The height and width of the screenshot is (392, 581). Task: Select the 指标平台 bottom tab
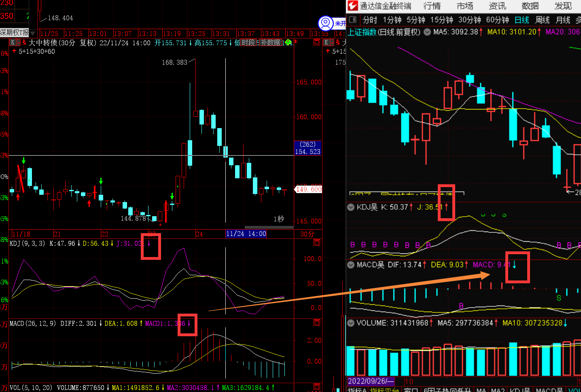(x=384, y=390)
